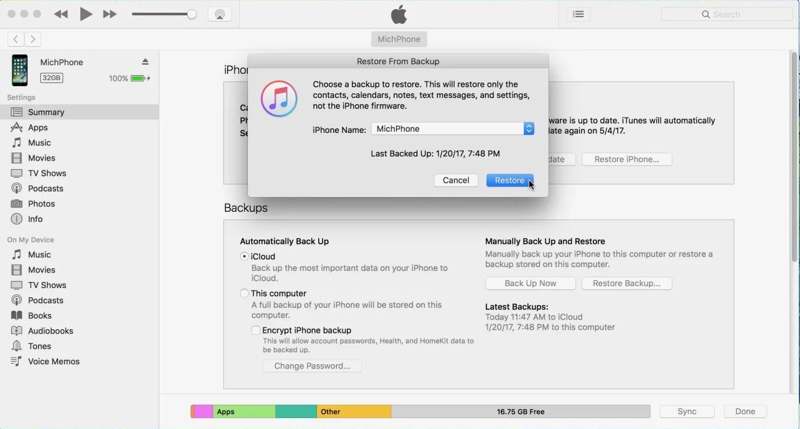Enable Encrypt iPhone backup checkbox
800x429 pixels.
[256, 330]
